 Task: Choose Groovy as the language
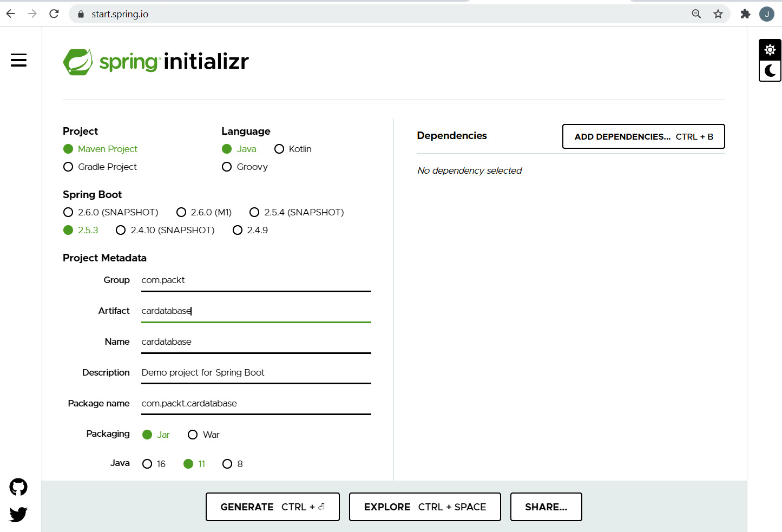tap(245, 167)
